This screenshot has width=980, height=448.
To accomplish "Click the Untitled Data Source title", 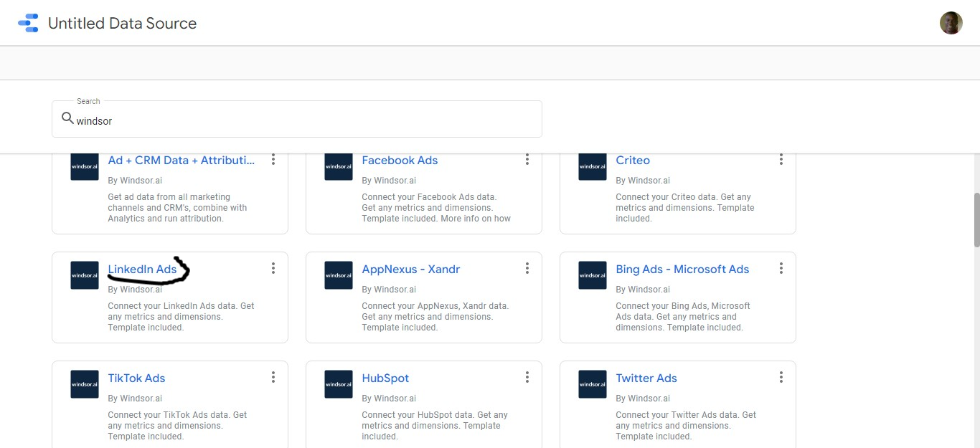I will (x=122, y=23).
